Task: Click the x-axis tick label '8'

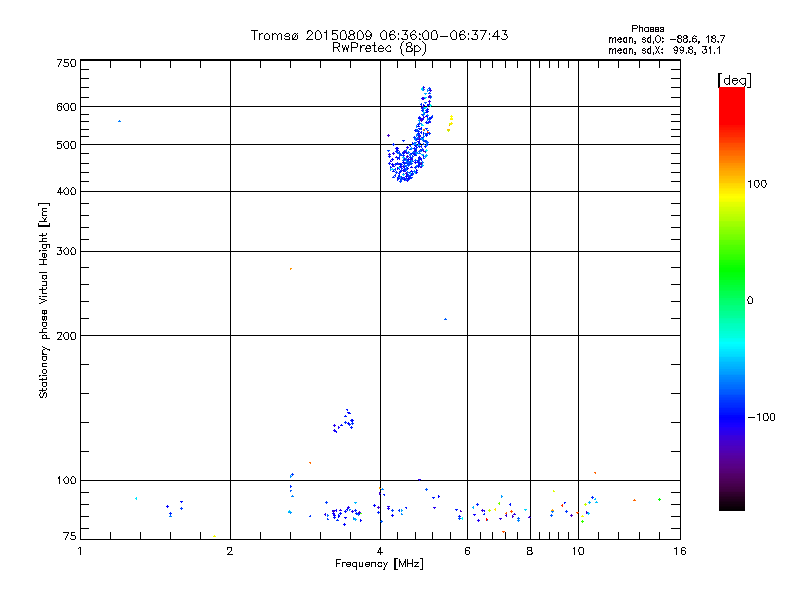Action: 530,551
